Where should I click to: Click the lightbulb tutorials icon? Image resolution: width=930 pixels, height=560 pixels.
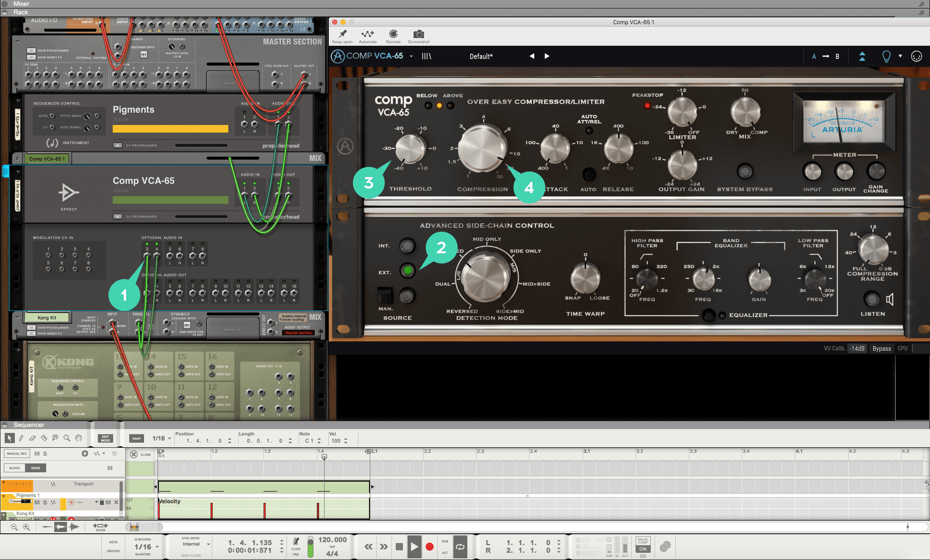coord(886,57)
